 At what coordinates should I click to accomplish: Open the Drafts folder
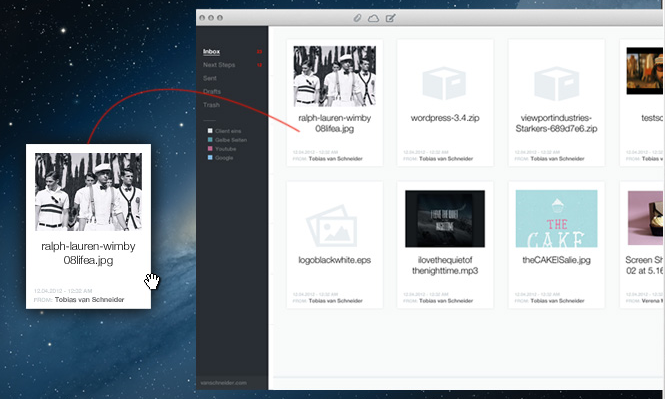(212, 92)
